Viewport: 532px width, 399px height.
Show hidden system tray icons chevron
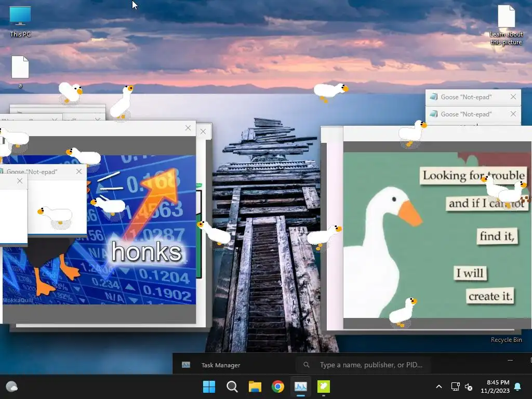438,387
